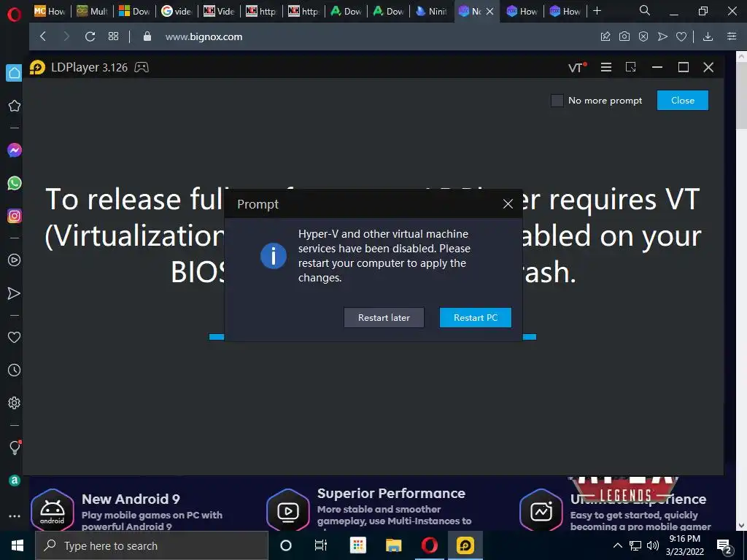Switch to the 'Ninit' tab
This screenshot has width=747, height=560.
point(432,11)
